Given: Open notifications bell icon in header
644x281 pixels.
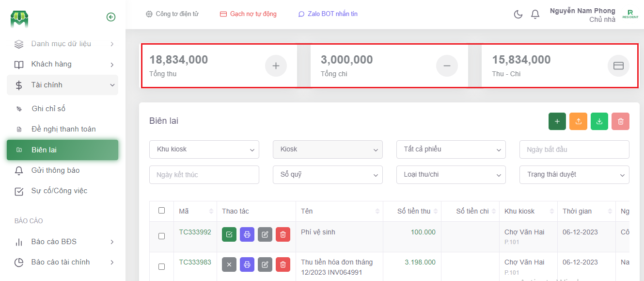Looking at the screenshot, I should (535, 14).
